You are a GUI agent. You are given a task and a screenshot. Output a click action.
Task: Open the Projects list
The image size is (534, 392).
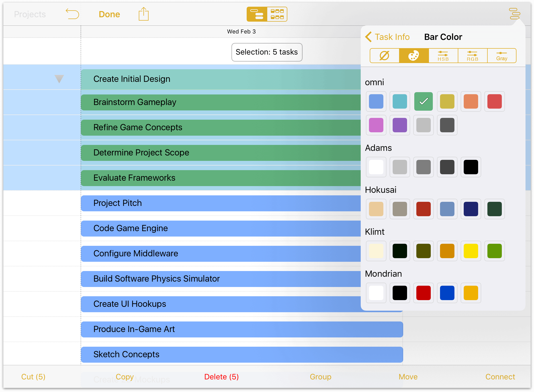tap(30, 14)
